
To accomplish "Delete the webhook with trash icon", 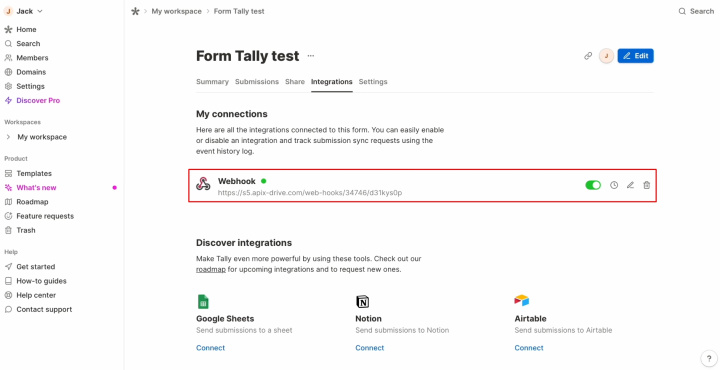I will (647, 185).
